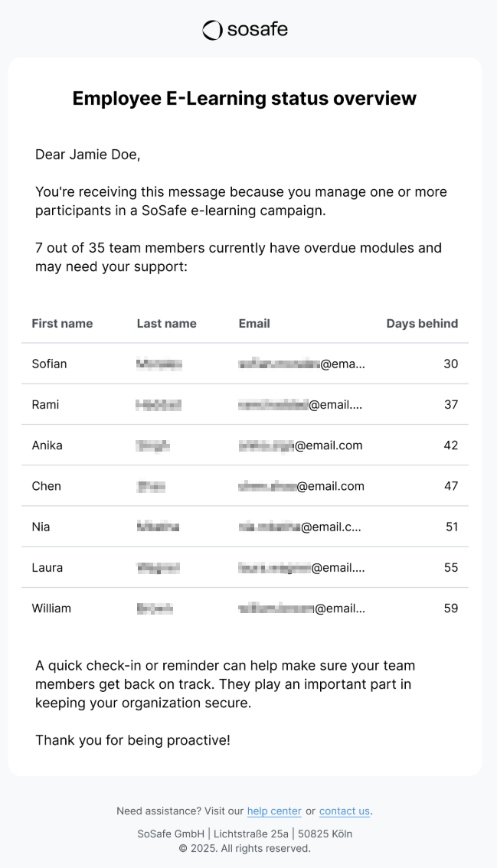This screenshot has height=868, width=497.
Task: Click the Dear Jamie Doe greeting
Action: [88, 155]
